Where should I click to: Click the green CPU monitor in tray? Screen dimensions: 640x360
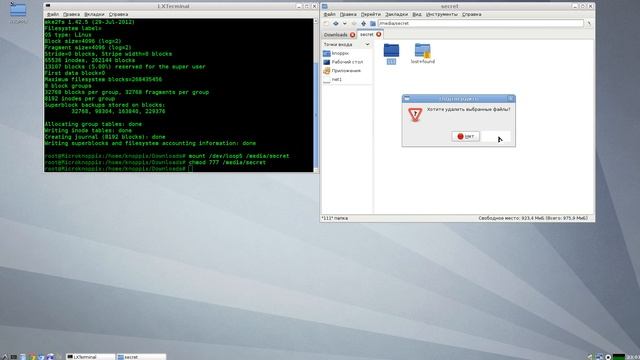pos(619,357)
